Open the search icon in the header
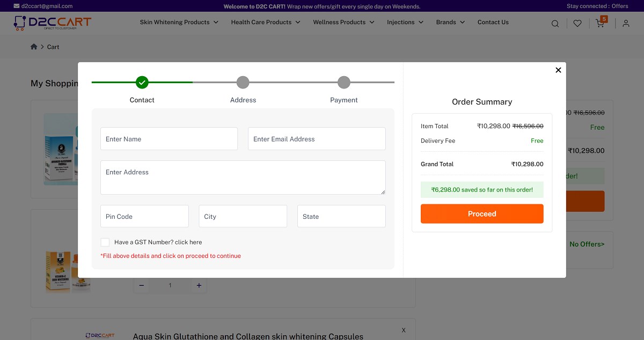Viewport: 644px width, 340px height. [555, 23]
